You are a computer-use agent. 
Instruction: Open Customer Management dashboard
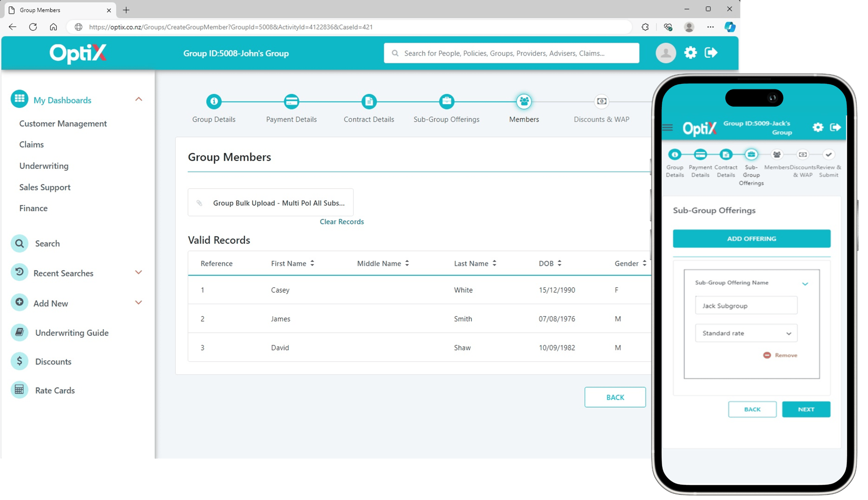tap(63, 123)
